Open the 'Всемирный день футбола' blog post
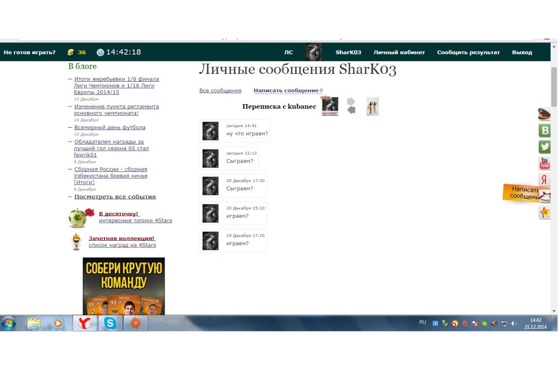The height and width of the screenshot is (392, 560). click(110, 127)
